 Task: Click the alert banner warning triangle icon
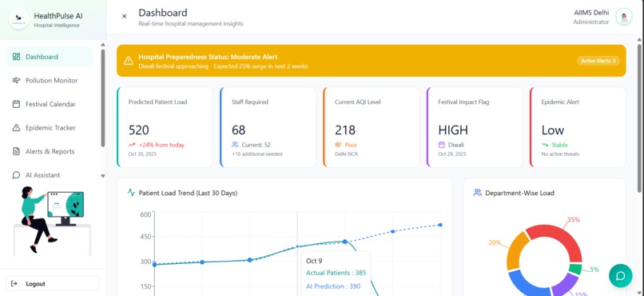tap(129, 61)
